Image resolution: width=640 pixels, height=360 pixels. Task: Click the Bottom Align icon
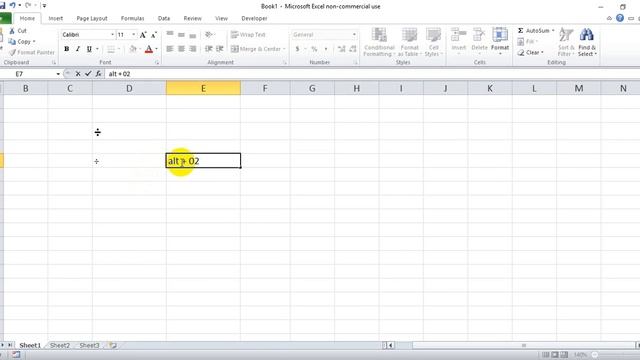click(x=193, y=35)
